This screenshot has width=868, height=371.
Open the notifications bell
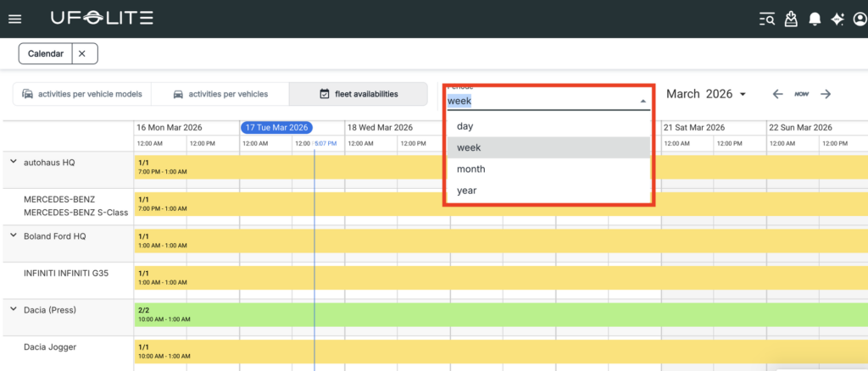[815, 19]
